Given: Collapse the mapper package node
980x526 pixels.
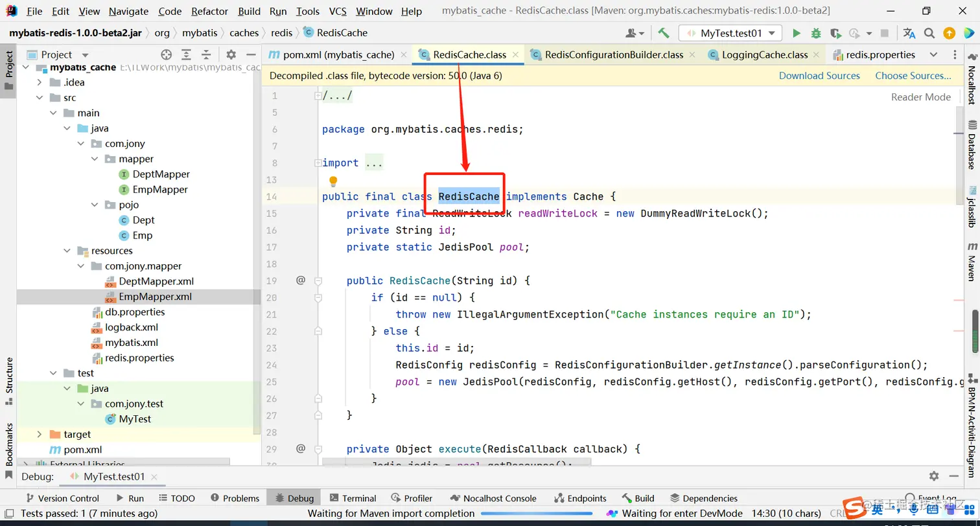Looking at the screenshot, I should pos(95,159).
